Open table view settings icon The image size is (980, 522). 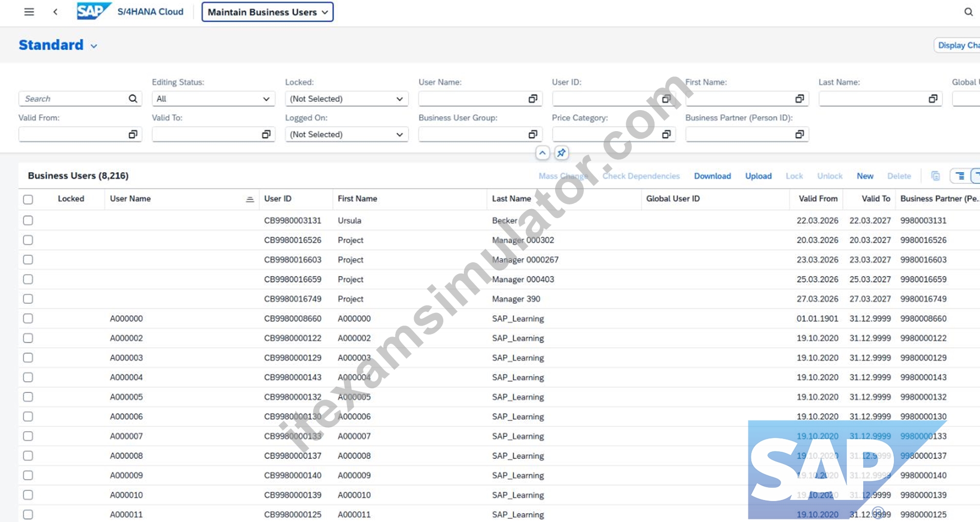(x=959, y=176)
